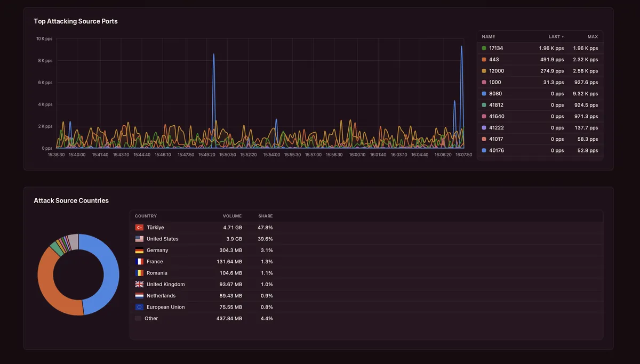640x364 pixels.
Task: Select the Türkiye country name
Action: point(155,228)
